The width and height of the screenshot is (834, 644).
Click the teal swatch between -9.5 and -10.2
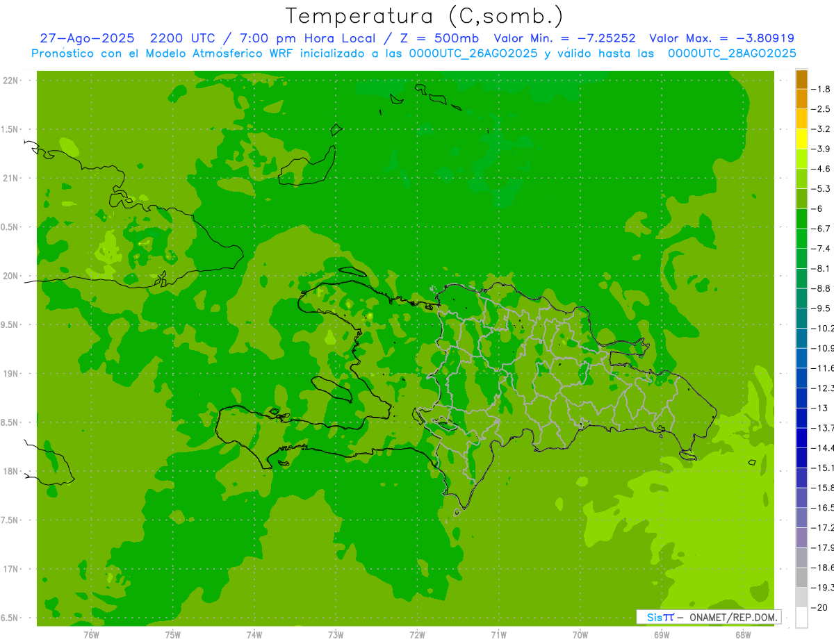[x=801, y=318]
